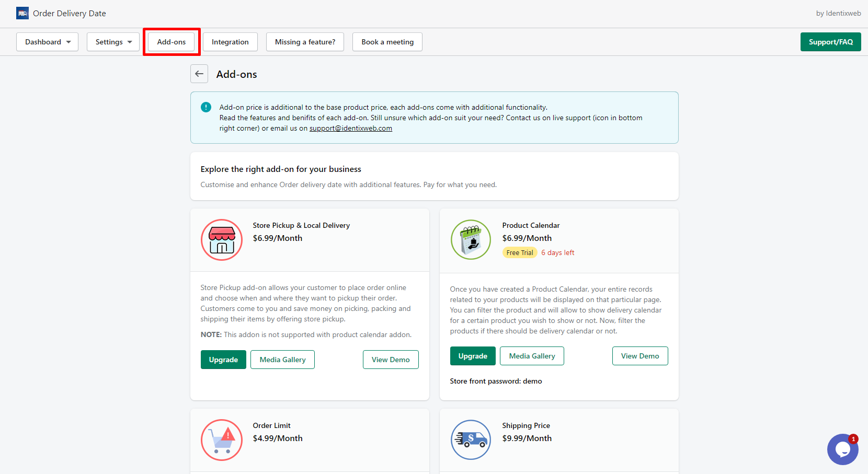Expand the Dashboard dropdown
Image resolution: width=868 pixels, height=474 pixels.
[47, 42]
